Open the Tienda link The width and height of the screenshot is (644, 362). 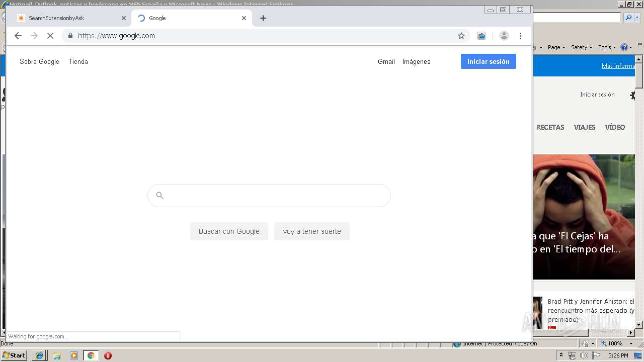(x=78, y=61)
